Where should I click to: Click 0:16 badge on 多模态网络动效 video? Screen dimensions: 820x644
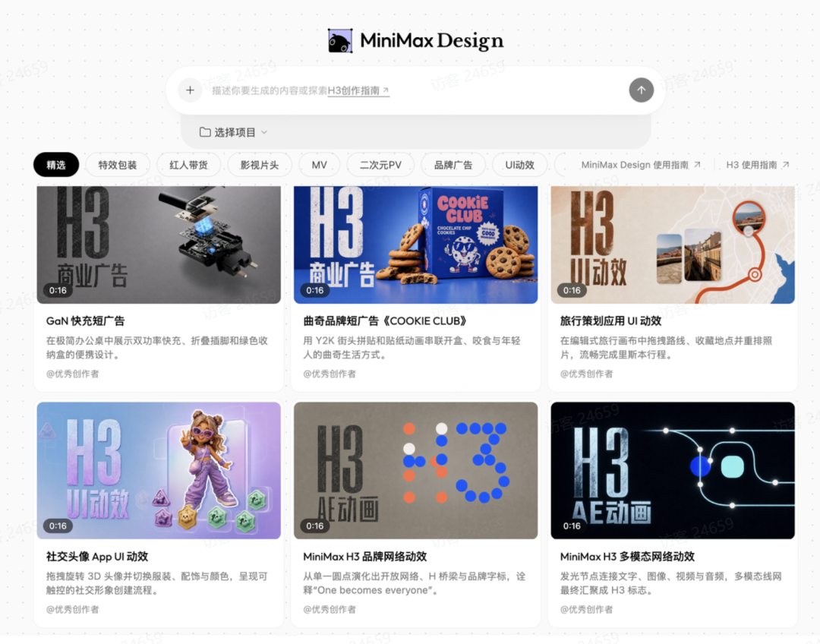pos(572,526)
